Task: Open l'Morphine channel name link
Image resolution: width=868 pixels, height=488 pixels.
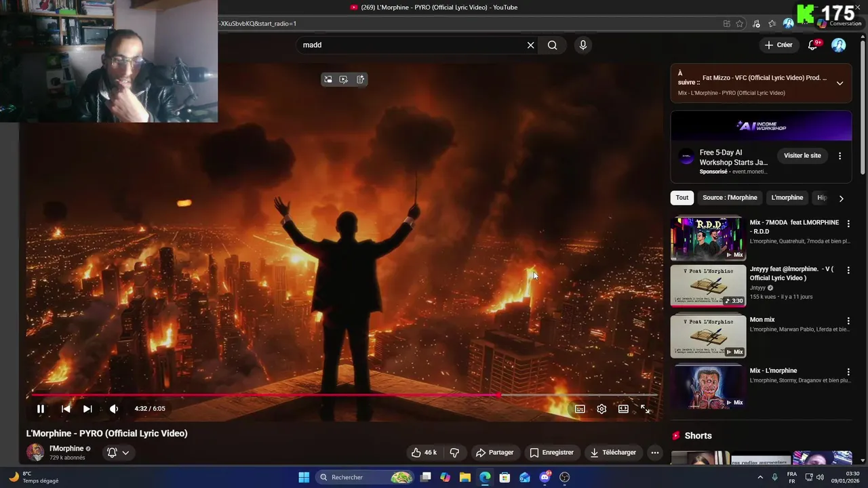Action: pos(66,449)
